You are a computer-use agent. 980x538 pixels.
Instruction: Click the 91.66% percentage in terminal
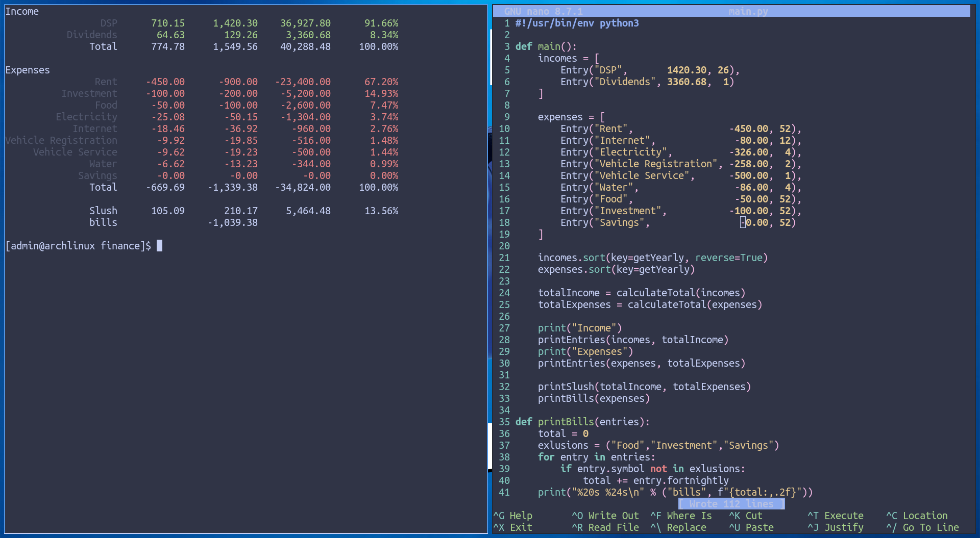381,23
